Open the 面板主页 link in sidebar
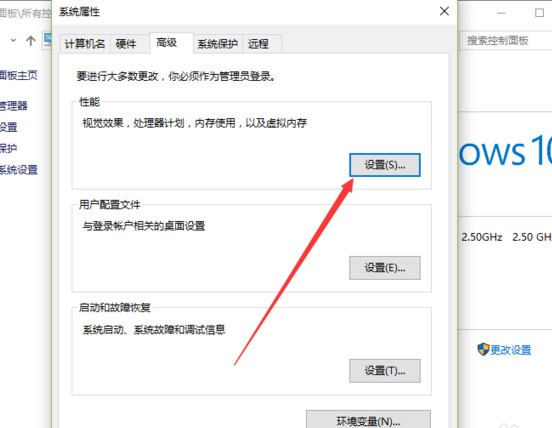The width and height of the screenshot is (552, 428). (18, 75)
